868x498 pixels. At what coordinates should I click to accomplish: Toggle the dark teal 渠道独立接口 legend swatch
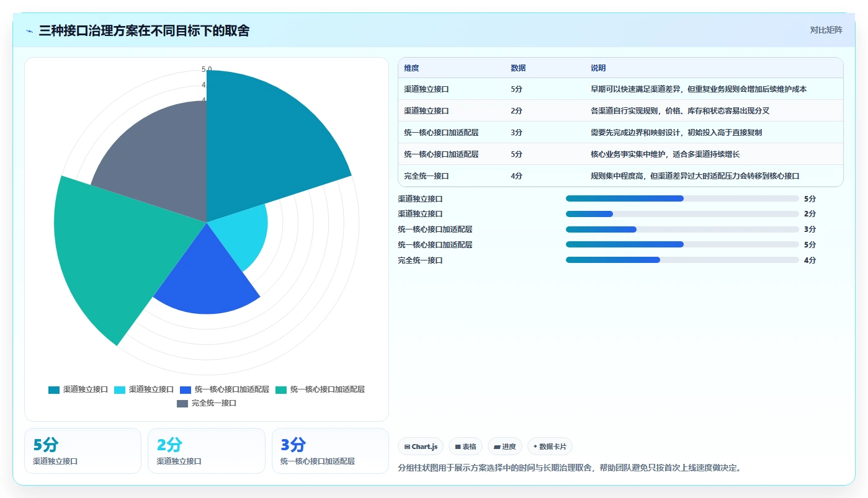tap(54, 389)
